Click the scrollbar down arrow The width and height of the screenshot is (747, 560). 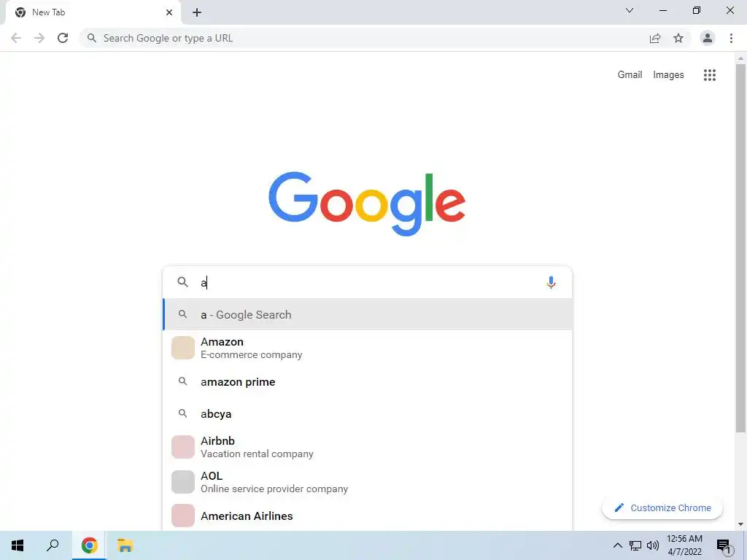pos(740,524)
